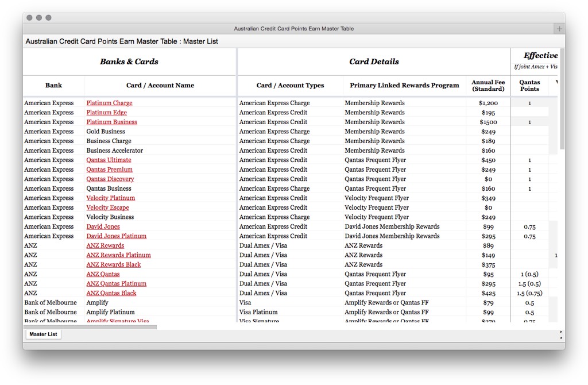Image resolution: width=588 pixels, height=385 pixels.
Task: Click the sheet tabs scroll arrows
Action: 561,334
